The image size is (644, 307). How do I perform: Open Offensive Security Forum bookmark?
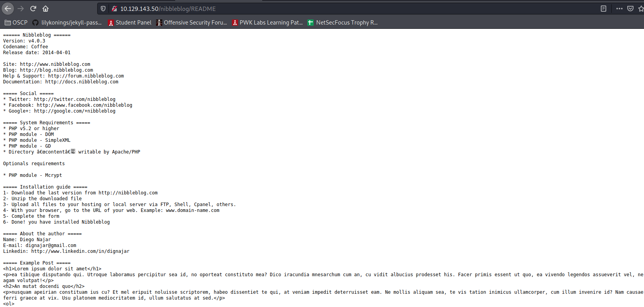pyautogui.click(x=191, y=23)
